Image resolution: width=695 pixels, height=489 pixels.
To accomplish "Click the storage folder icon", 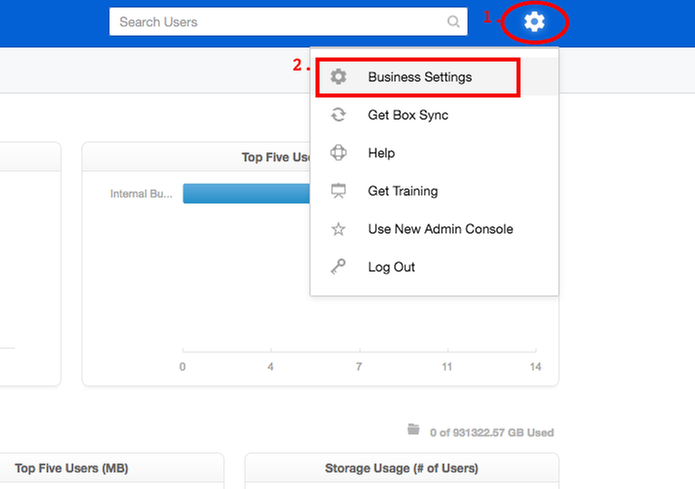I will (413, 429).
